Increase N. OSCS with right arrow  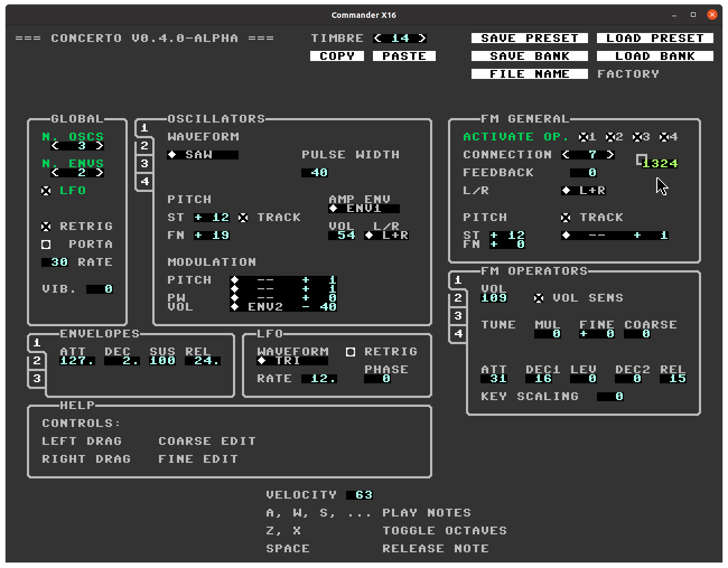pyautogui.click(x=100, y=145)
